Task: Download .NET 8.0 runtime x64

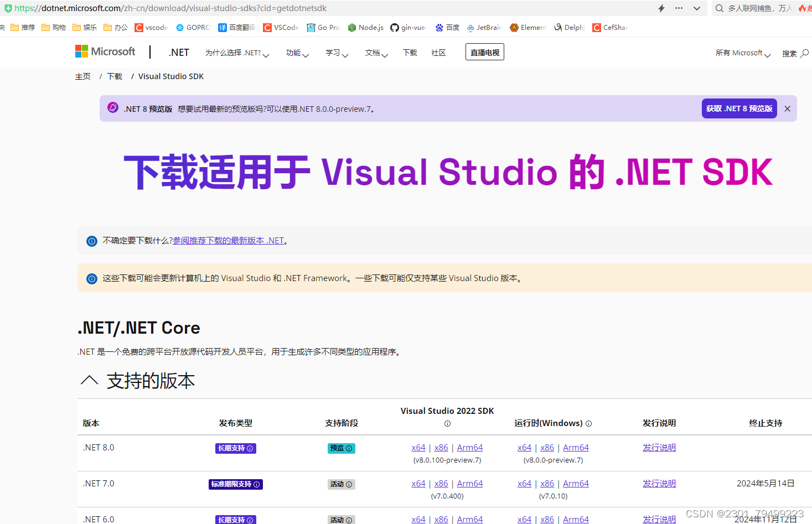Action: 524,448
